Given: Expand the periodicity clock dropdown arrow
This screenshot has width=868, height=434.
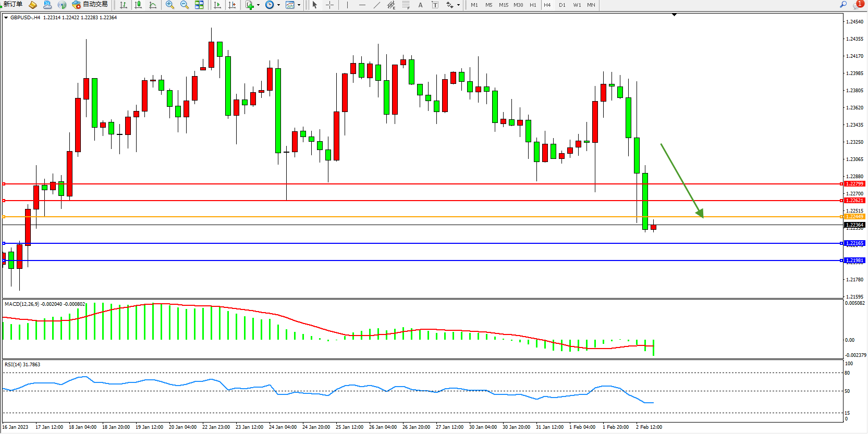Looking at the screenshot, I should pyautogui.click(x=279, y=5).
